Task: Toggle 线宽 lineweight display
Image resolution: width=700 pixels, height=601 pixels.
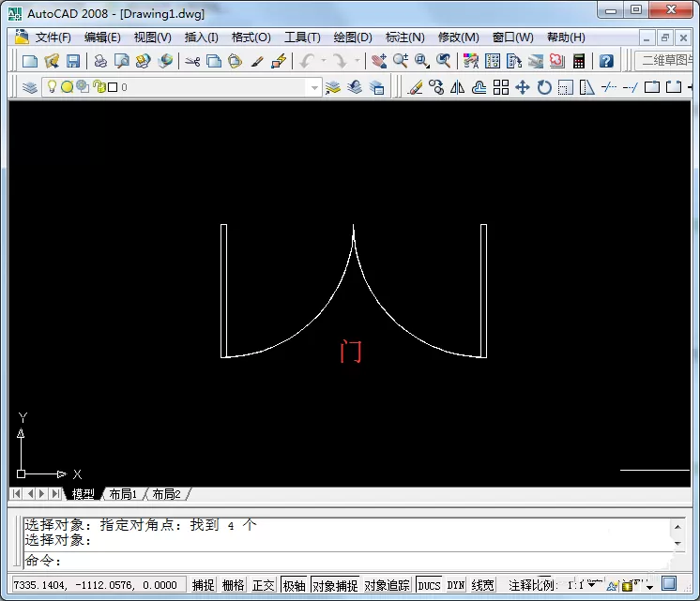Action: pos(482,585)
